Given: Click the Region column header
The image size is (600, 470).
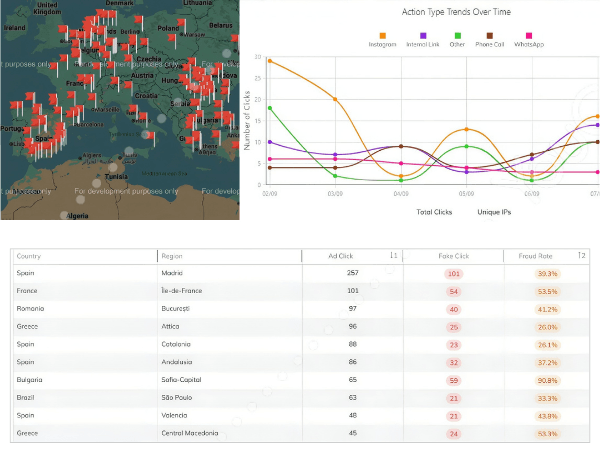Looking at the screenshot, I should pos(172,256).
